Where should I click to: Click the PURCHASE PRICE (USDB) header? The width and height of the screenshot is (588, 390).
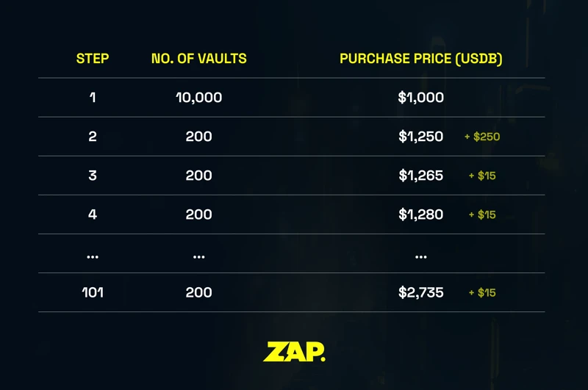point(421,59)
